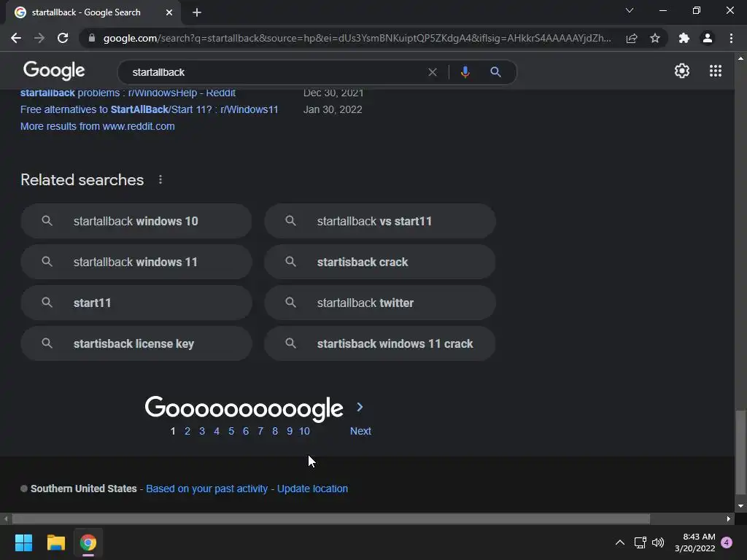Submit search with the magnifier icon
Image resolution: width=747 pixels, height=560 pixels.
click(495, 72)
